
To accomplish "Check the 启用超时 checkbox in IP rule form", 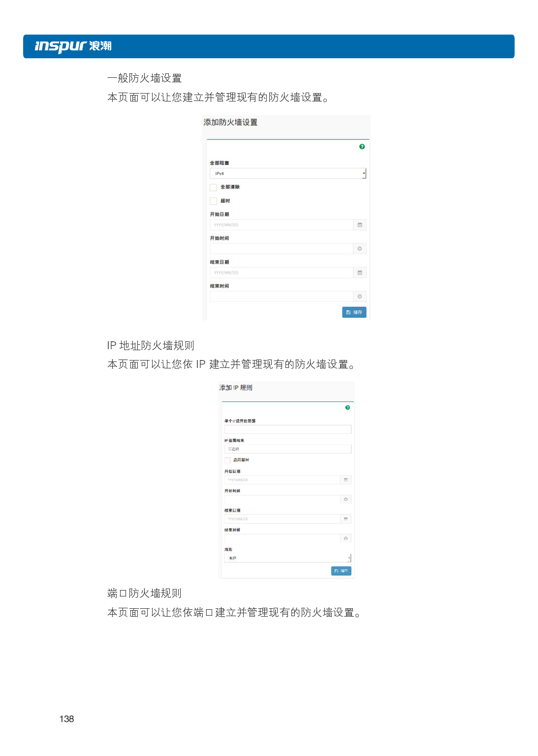I will 227,460.
